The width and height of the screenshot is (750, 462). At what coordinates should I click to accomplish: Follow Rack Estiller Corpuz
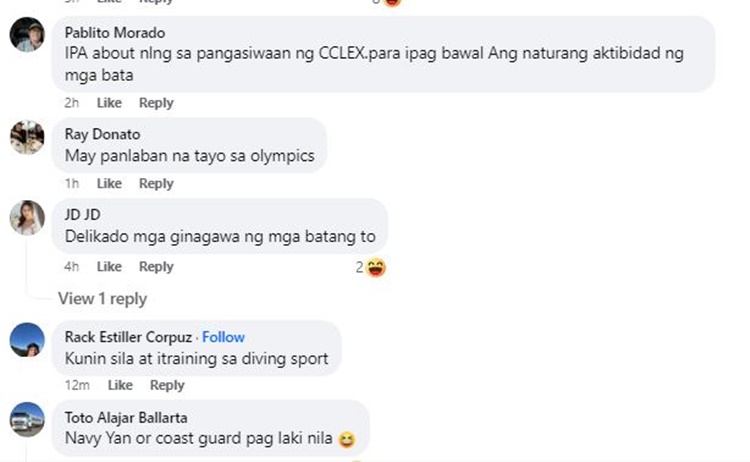[223, 337]
